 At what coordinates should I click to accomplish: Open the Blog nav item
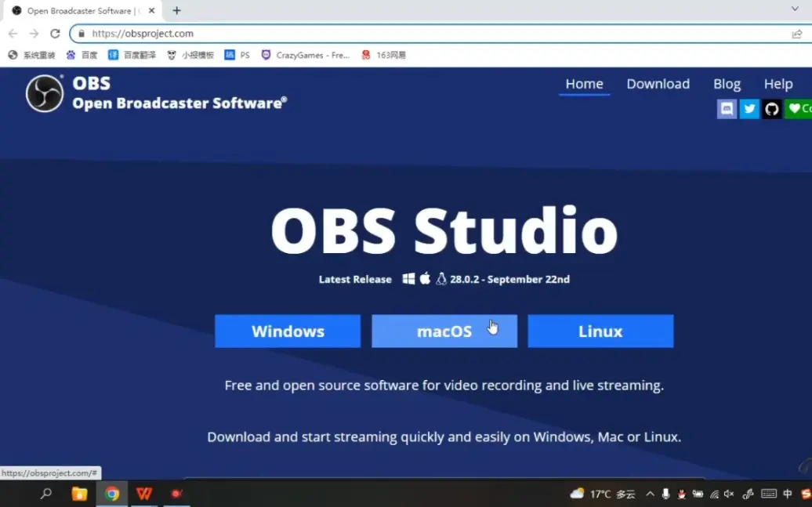(727, 84)
